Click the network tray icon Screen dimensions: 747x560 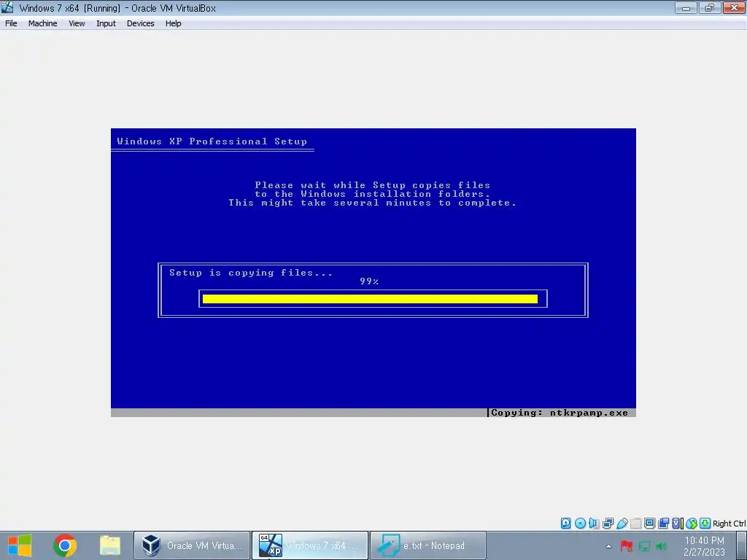tap(644, 546)
